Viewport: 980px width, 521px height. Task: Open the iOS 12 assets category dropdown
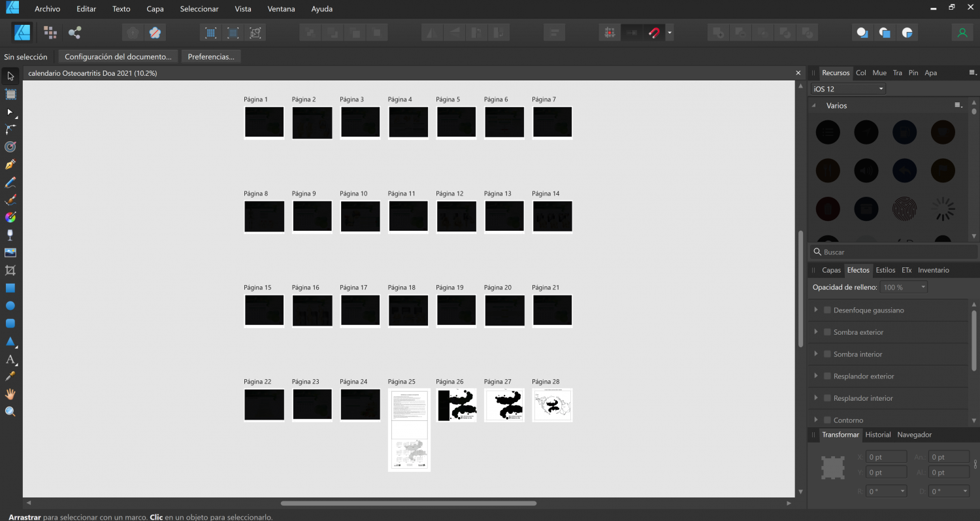click(847, 88)
